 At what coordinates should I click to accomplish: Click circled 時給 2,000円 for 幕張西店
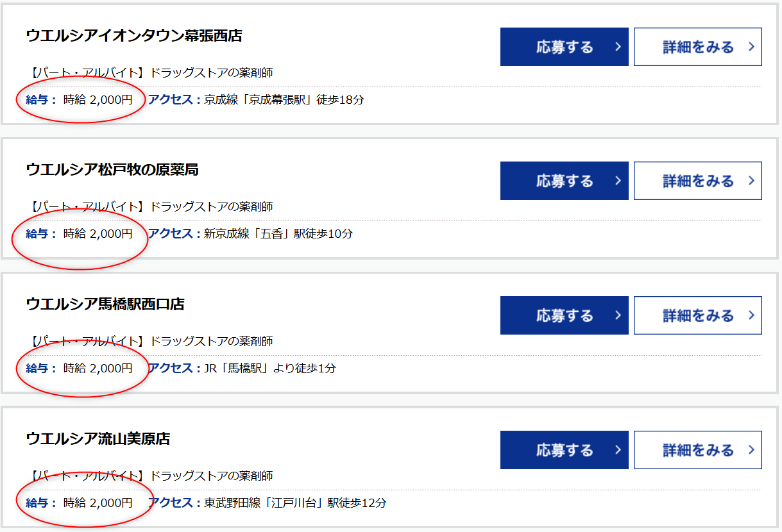click(x=98, y=99)
